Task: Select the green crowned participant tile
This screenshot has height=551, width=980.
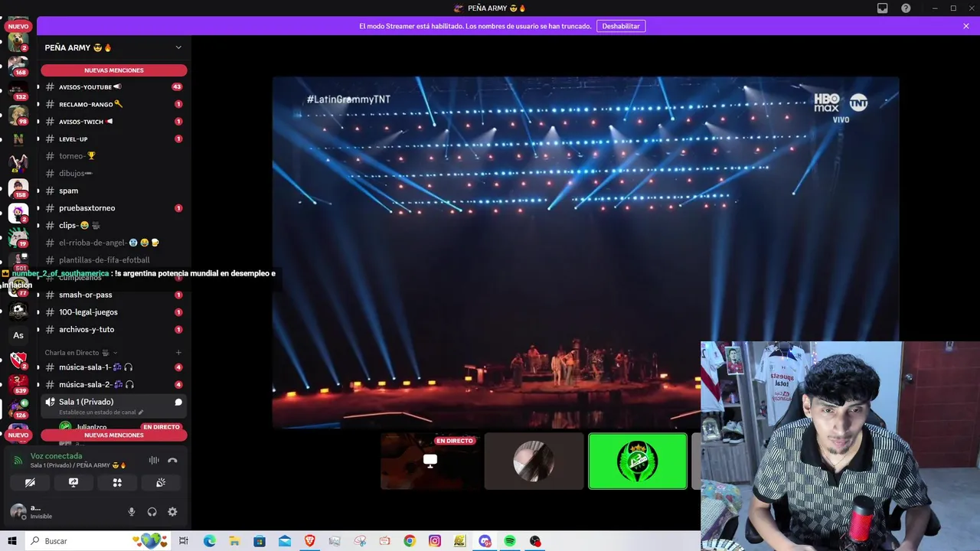Action: click(x=638, y=461)
